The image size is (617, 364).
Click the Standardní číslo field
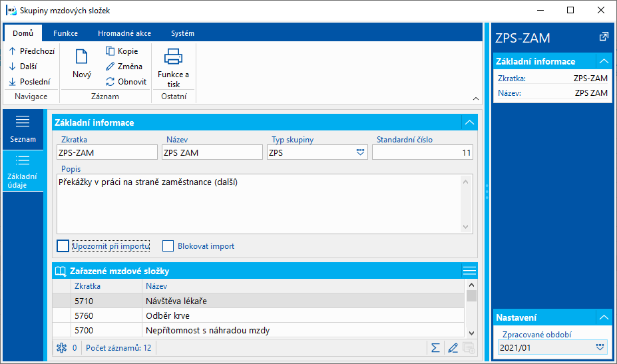422,152
